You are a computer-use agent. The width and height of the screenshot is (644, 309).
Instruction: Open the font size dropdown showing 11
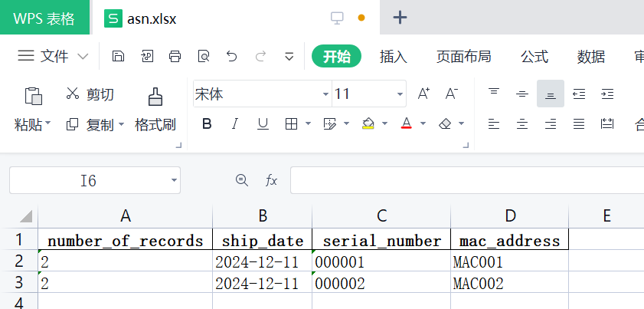(x=400, y=94)
